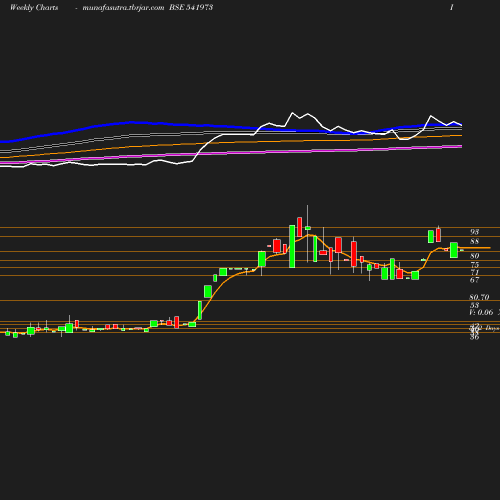This screenshot has width=500, height=500.
Task: Click the price level label 71
Action: pos(474,272)
